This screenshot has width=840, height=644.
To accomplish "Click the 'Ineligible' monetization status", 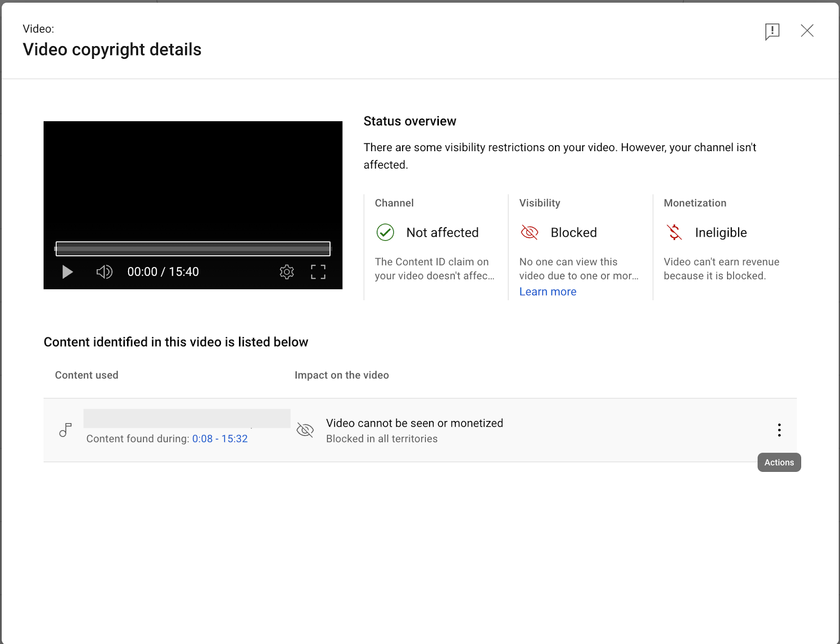I will 721,233.
